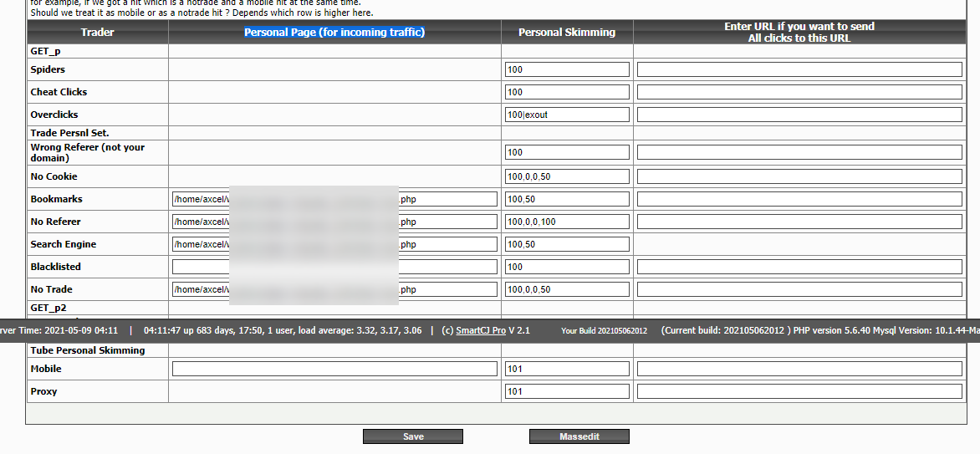This screenshot has height=454, width=980.
Task: Select the Cheat Clicks skimming field
Action: [568, 92]
